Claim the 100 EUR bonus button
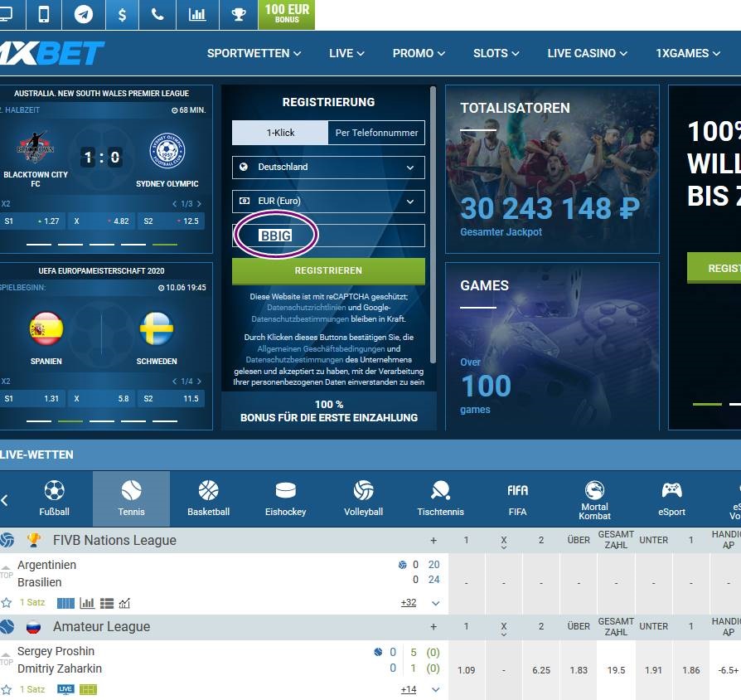 point(287,15)
